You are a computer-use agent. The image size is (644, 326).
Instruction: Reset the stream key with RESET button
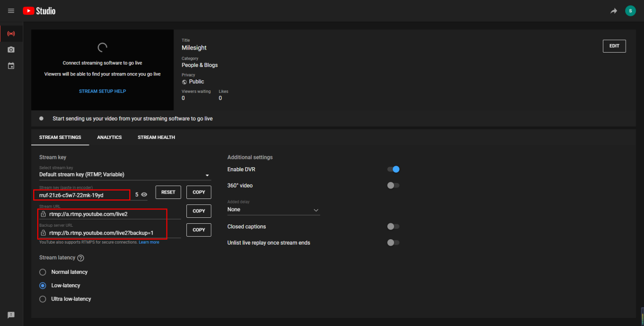tap(168, 192)
